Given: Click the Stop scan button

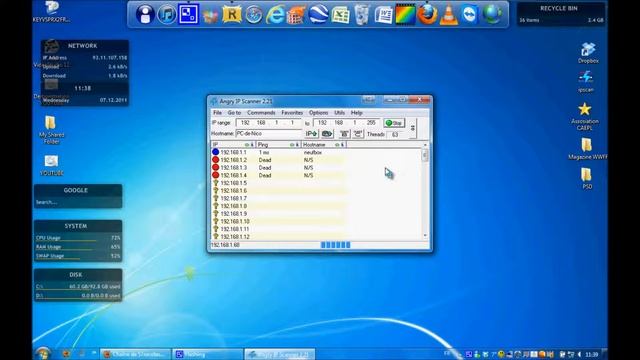Looking at the screenshot, I should click(394, 123).
